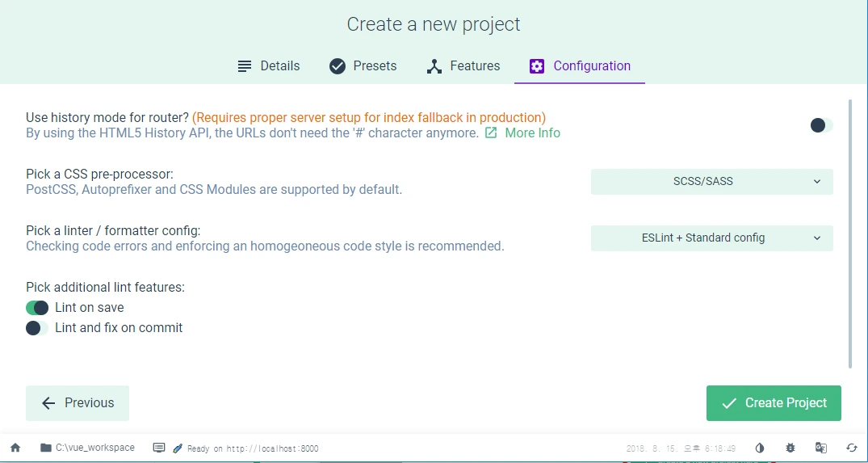The image size is (868, 463).
Task: Click the timestamp in the status bar
Action: [x=681, y=448]
